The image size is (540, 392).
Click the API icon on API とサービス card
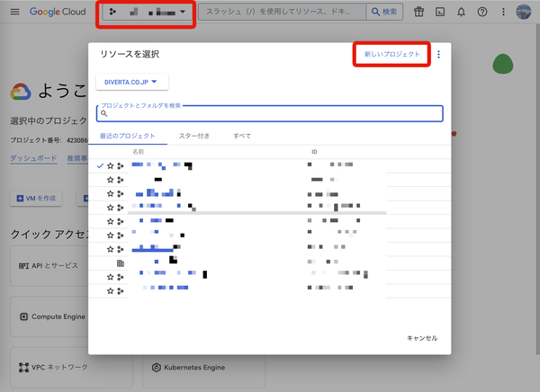pos(23,266)
